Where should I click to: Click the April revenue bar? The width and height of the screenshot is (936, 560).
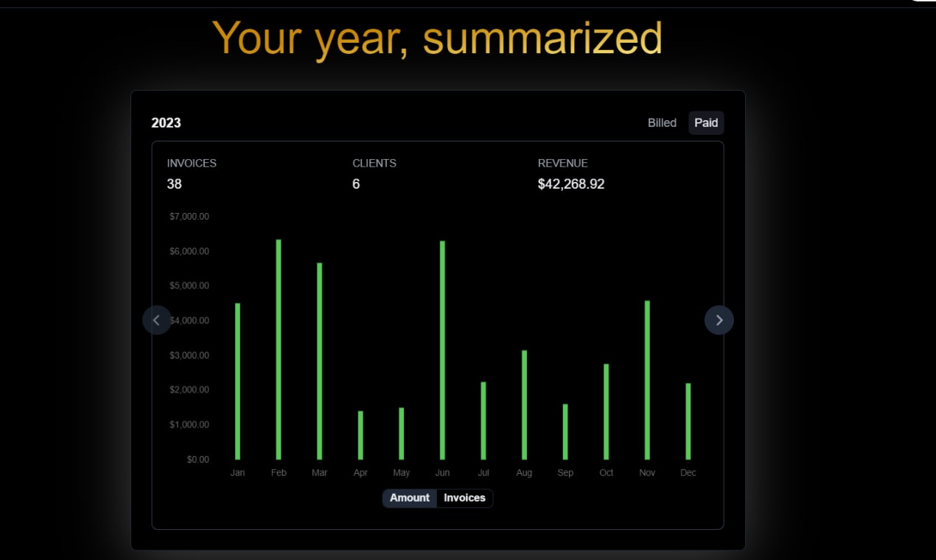point(360,435)
